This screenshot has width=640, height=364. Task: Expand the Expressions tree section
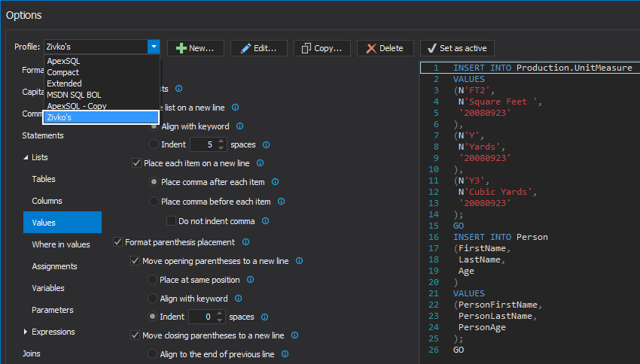click(x=26, y=332)
